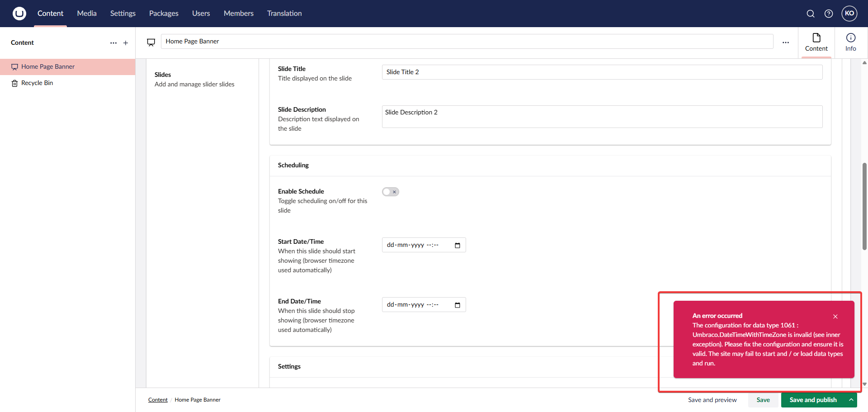Go to the Translation section
Screen dimensions: 868x412
click(x=284, y=14)
